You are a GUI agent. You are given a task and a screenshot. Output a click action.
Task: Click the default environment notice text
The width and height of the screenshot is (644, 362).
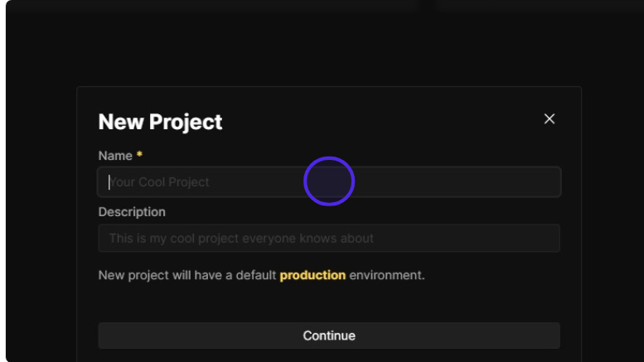[x=187, y=275]
